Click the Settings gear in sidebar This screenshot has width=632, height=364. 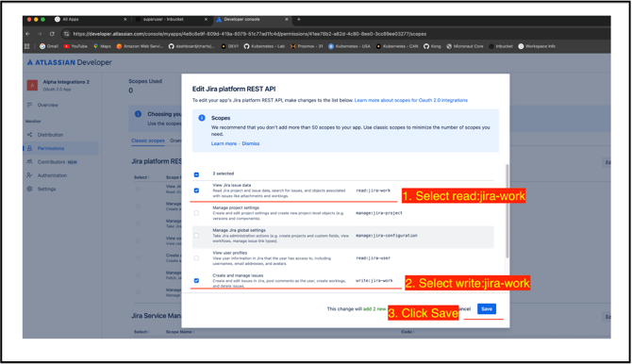(x=29, y=189)
